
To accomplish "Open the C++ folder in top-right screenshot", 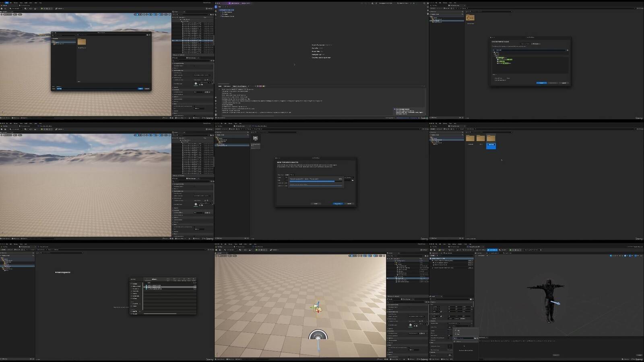I will point(470,18).
